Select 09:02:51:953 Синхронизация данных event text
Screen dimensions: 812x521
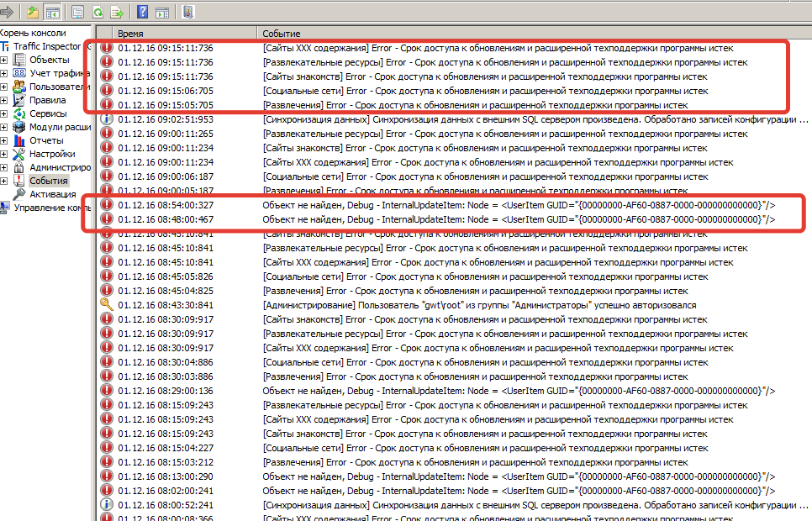click(535, 119)
